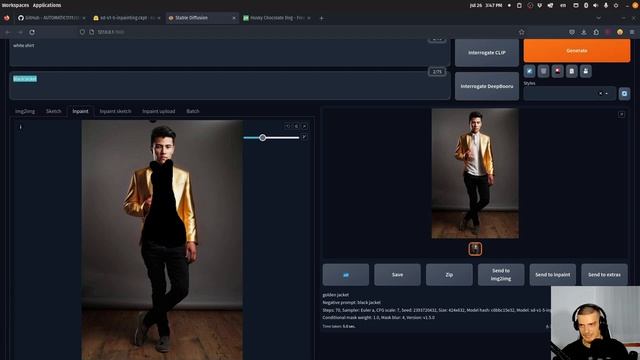Run Interrogate DeepBooru on the image

pos(487,86)
